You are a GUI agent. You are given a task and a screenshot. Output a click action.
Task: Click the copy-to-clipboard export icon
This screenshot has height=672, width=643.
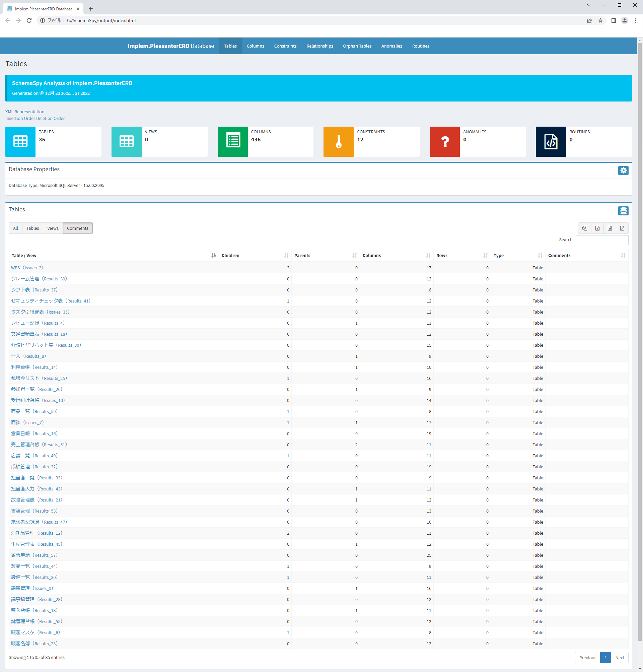coord(584,228)
